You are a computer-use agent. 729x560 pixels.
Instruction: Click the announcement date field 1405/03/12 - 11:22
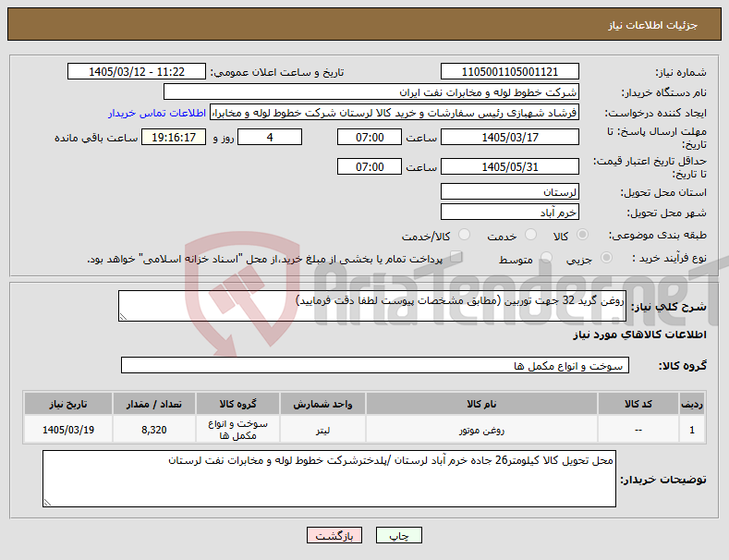(x=137, y=72)
